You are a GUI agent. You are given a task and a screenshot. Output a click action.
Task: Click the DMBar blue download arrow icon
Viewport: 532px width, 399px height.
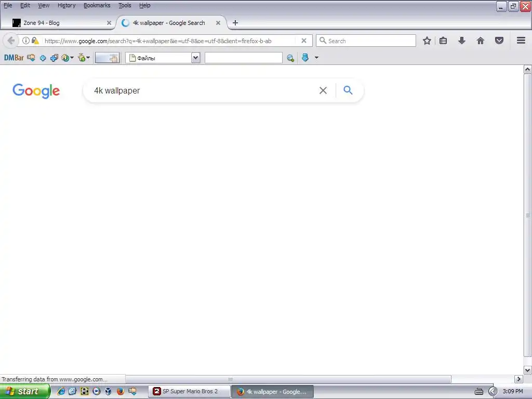click(305, 58)
